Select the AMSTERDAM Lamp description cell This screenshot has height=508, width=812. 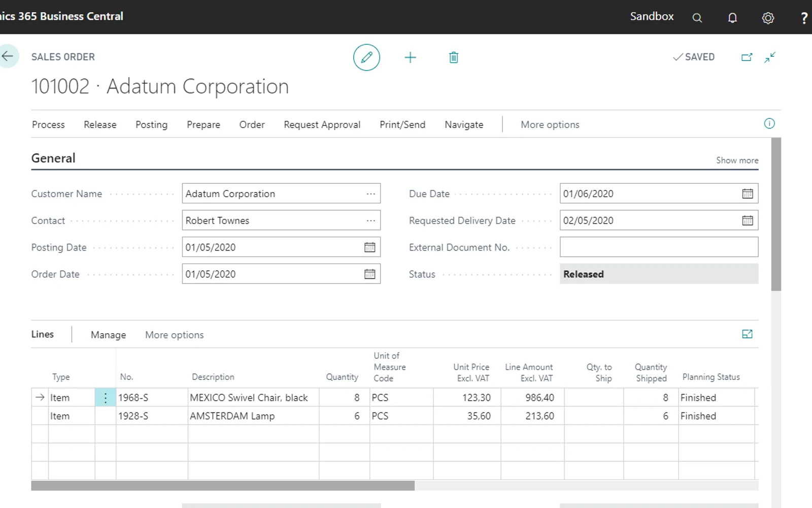254,416
